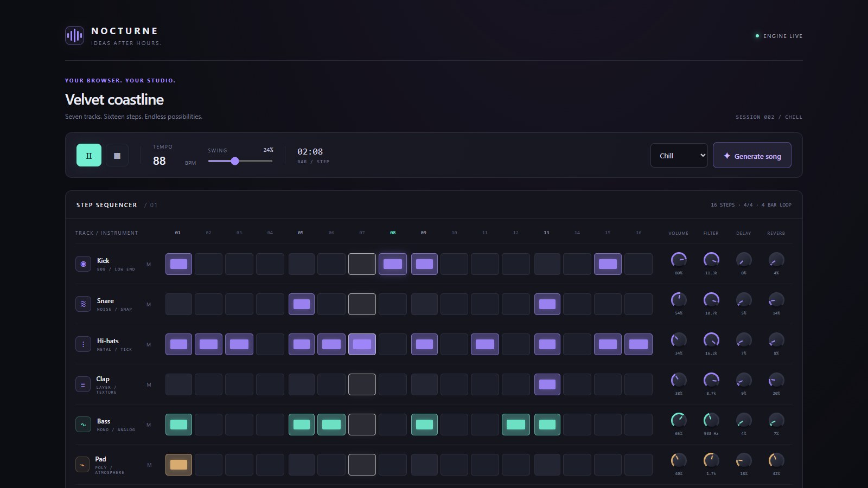The image size is (868, 488).
Task: Toggle Clap step 13 off
Action: tap(547, 384)
